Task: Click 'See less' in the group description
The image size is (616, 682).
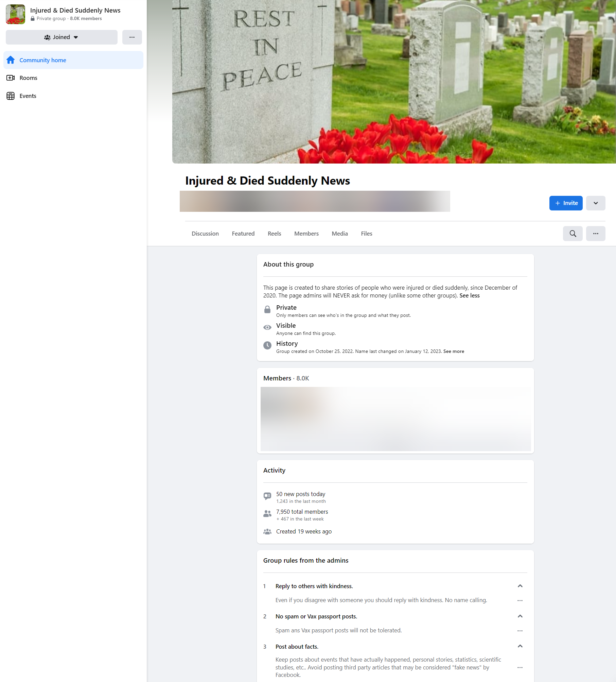Action: tap(469, 295)
